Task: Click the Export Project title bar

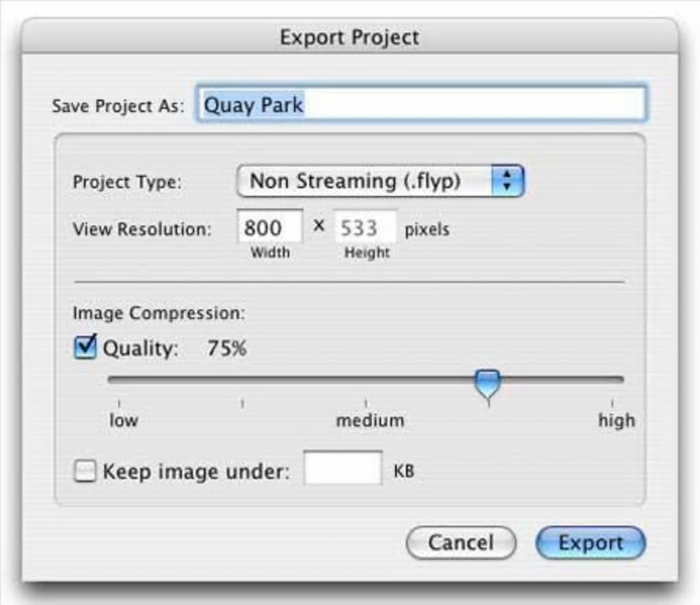Action: (x=349, y=36)
